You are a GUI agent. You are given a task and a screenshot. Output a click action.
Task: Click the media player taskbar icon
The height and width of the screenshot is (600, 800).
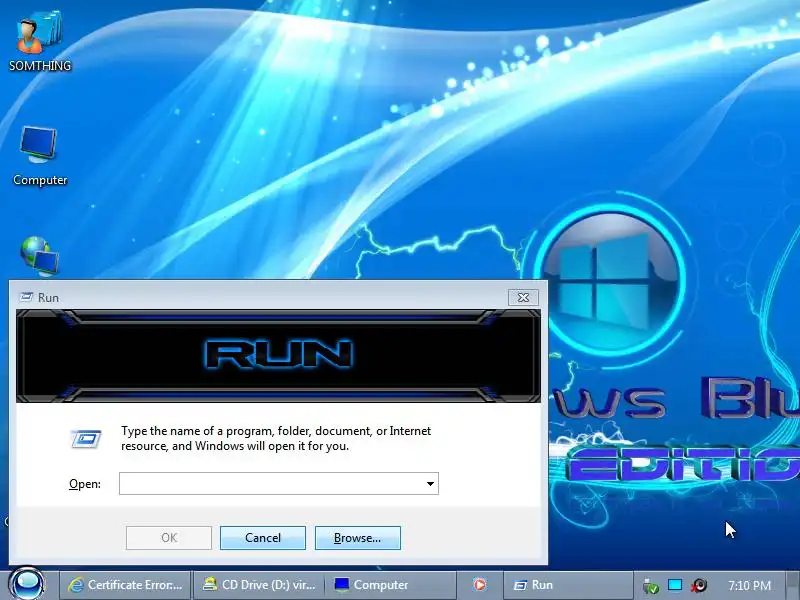pyautogui.click(x=480, y=585)
